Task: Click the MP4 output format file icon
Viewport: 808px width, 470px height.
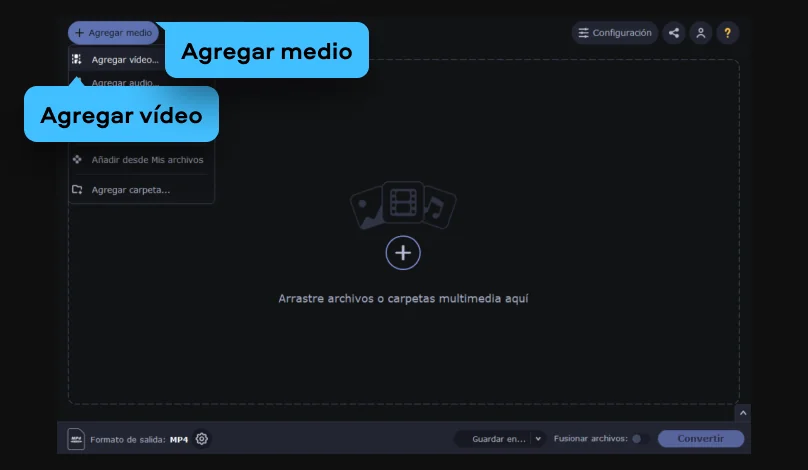Action: coord(76,439)
